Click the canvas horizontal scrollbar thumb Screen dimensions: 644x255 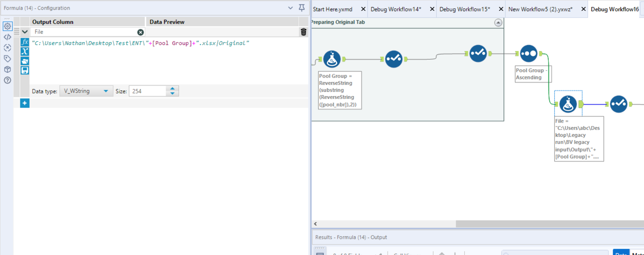coord(550,224)
